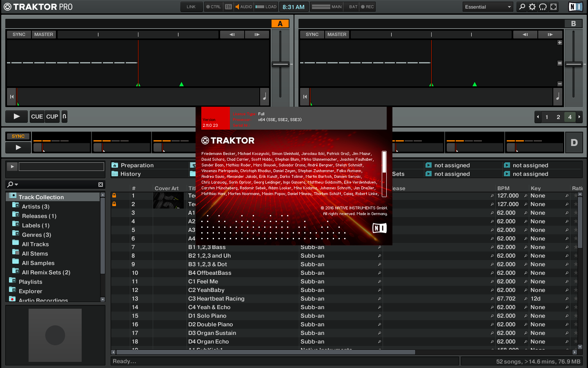Sort by the BPM column header
Screen dimensions: 588x368
click(x=503, y=188)
